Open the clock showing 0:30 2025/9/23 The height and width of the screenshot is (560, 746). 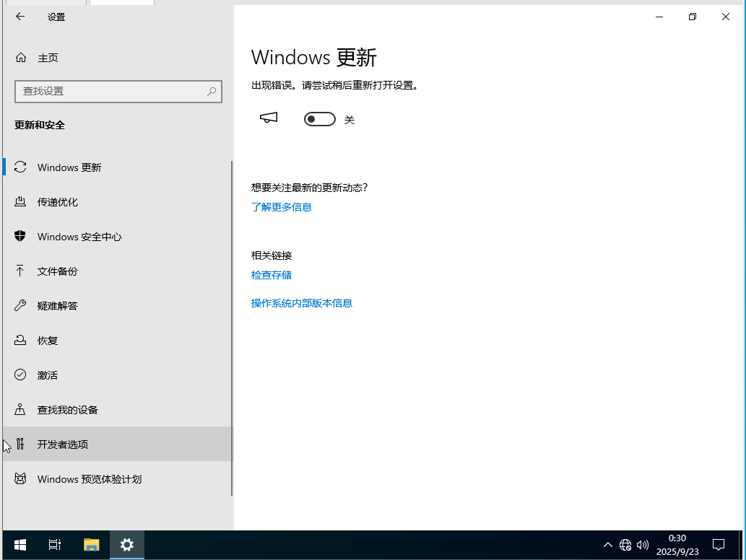[677, 545]
